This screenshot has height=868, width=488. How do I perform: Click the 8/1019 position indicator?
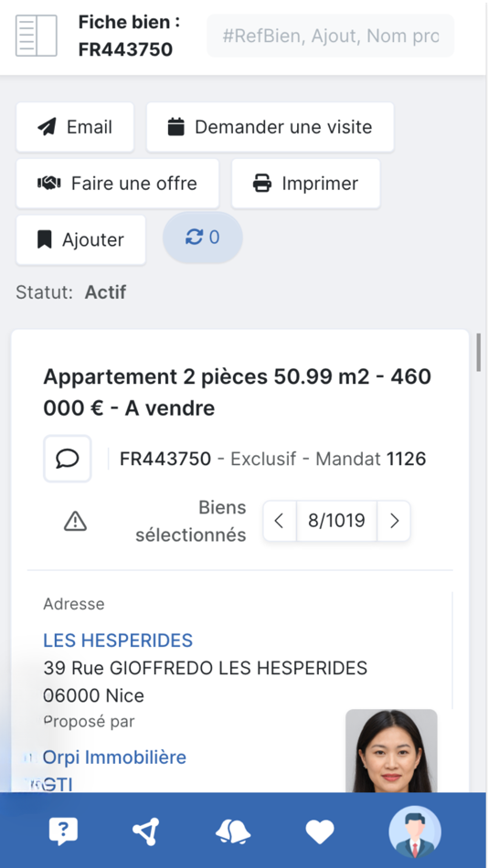[337, 521]
